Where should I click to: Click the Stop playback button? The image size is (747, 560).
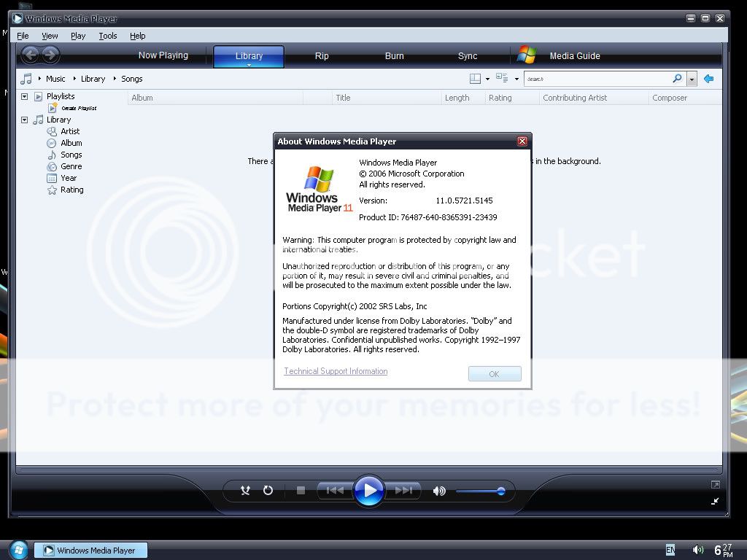[x=301, y=491]
